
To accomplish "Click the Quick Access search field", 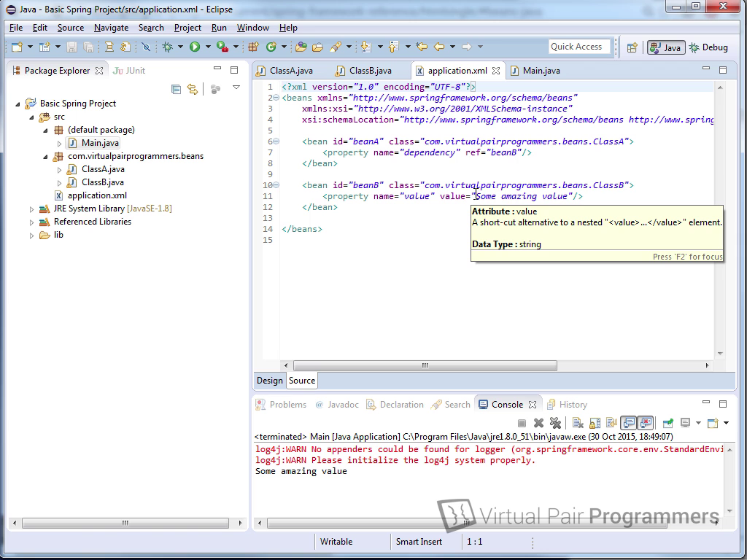I will (578, 47).
